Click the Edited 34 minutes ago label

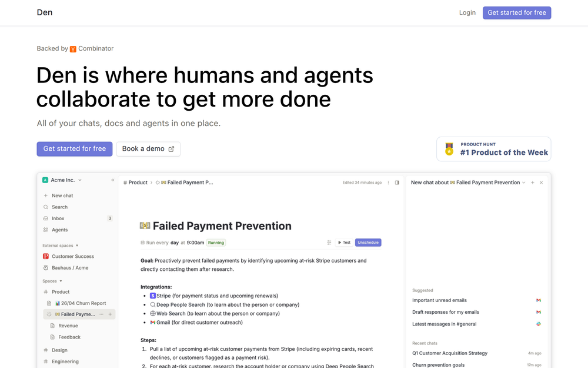[x=362, y=183]
